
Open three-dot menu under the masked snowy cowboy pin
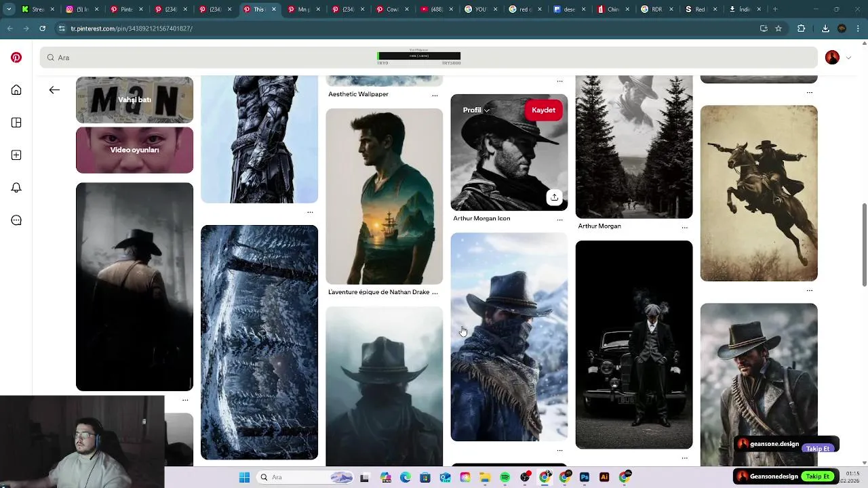pos(559,450)
